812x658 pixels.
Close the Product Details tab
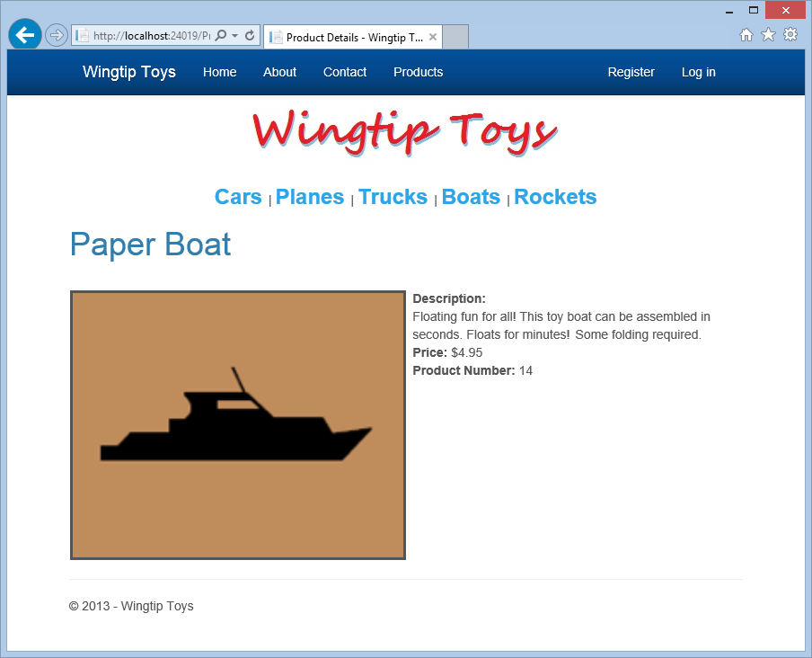pos(432,37)
